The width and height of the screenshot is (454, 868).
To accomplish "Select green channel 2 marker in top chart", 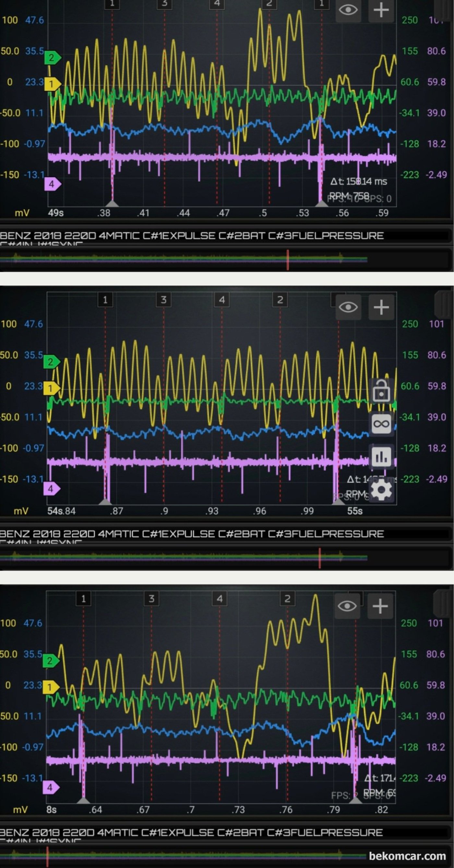I will tap(52, 58).
